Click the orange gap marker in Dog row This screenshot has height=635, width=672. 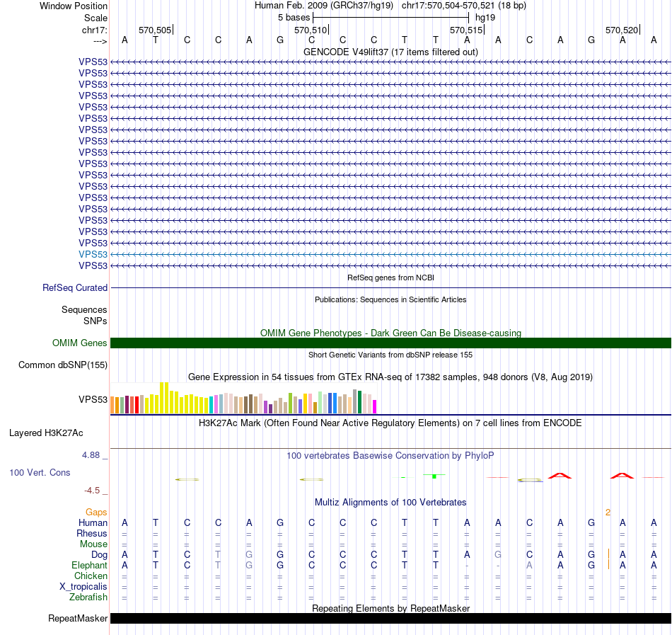[608, 554]
